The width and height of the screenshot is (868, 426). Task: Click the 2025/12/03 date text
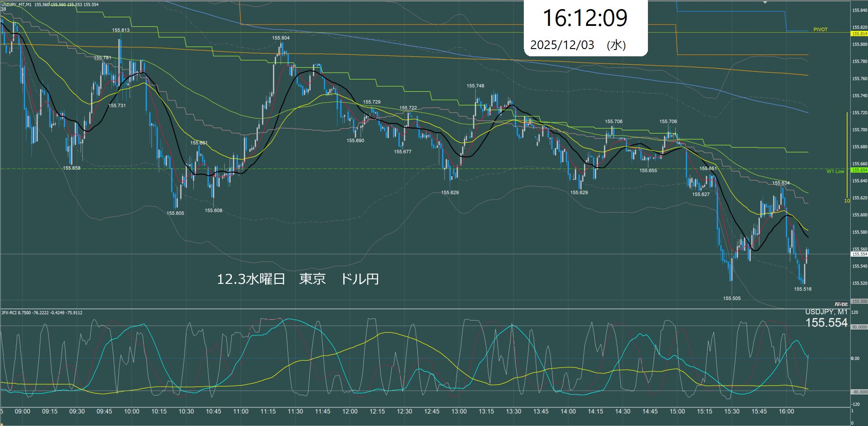(x=562, y=45)
